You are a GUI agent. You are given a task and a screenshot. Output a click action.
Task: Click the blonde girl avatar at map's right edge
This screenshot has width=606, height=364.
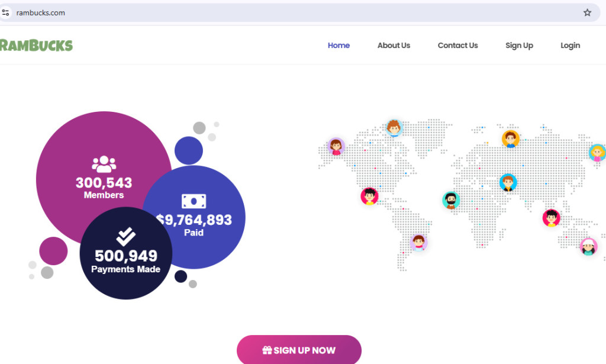coord(597,153)
